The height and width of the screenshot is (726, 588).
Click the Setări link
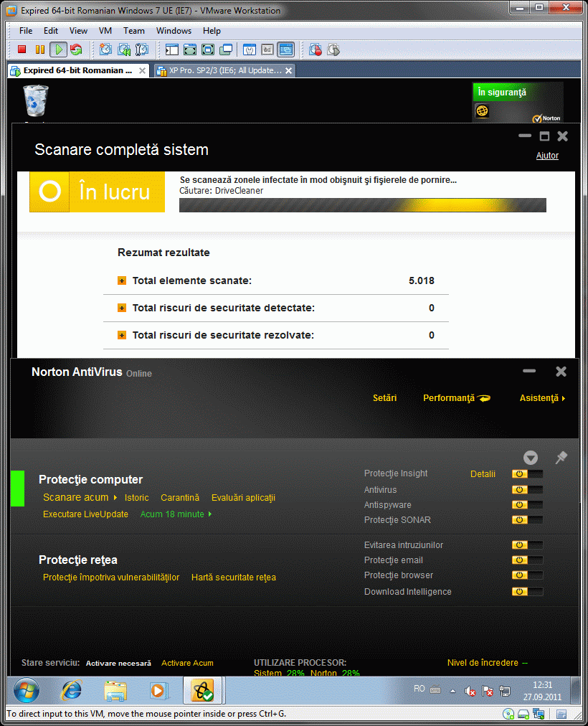pyautogui.click(x=384, y=398)
